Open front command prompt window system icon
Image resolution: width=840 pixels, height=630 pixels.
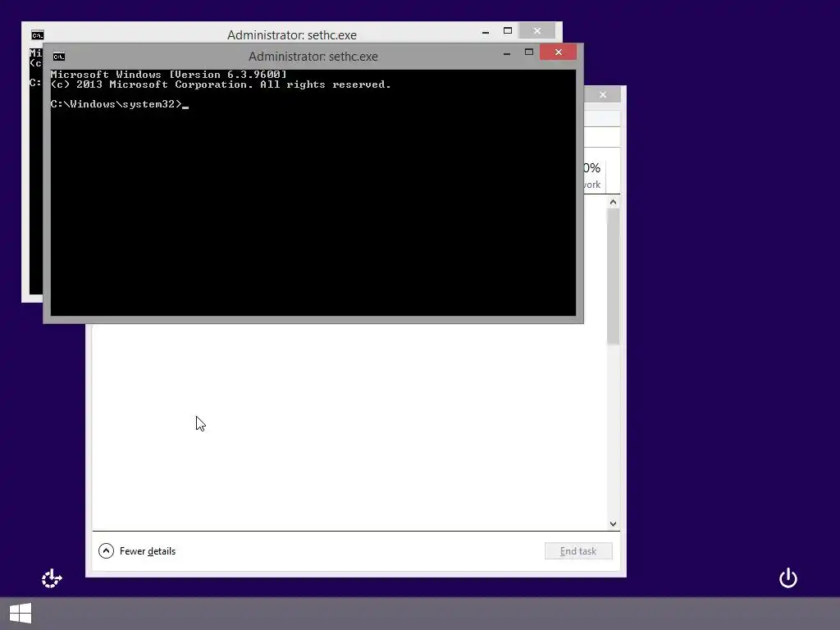(x=59, y=57)
